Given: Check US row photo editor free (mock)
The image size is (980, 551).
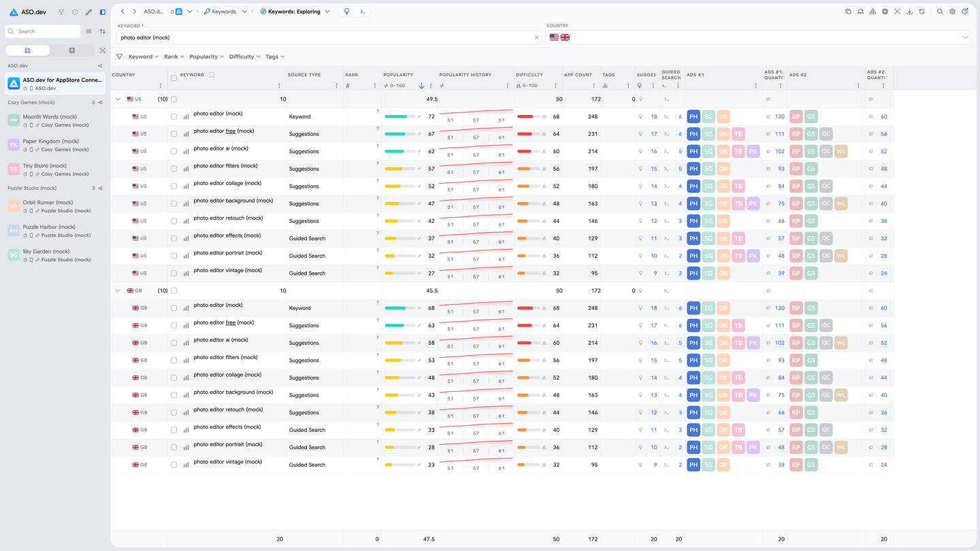Looking at the screenshot, I should (174, 134).
